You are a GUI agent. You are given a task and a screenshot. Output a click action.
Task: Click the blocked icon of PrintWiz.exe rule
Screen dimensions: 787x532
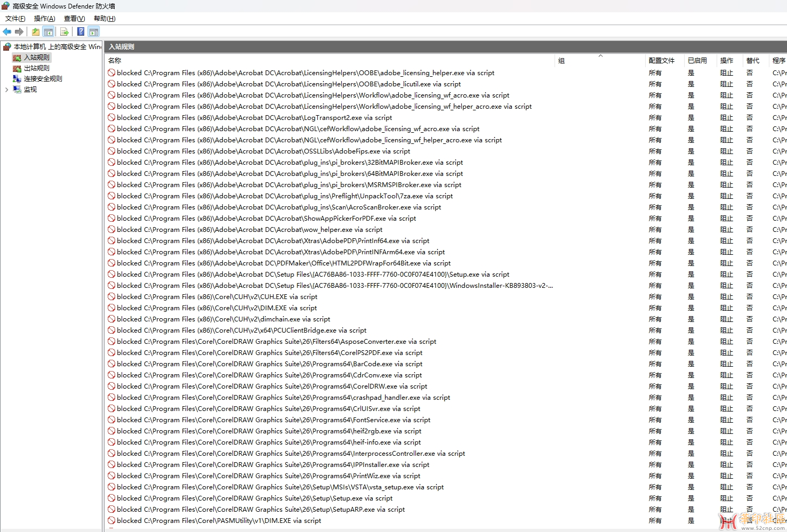pyautogui.click(x=111, y=475)
